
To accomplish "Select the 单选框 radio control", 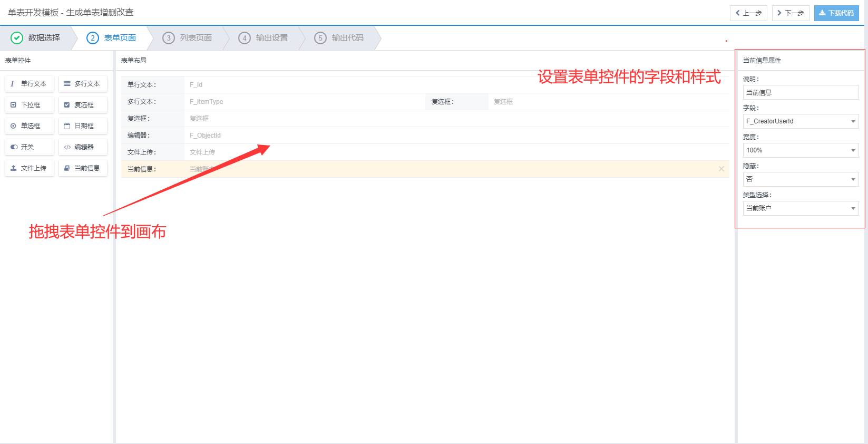I will [x=30, y=126].
